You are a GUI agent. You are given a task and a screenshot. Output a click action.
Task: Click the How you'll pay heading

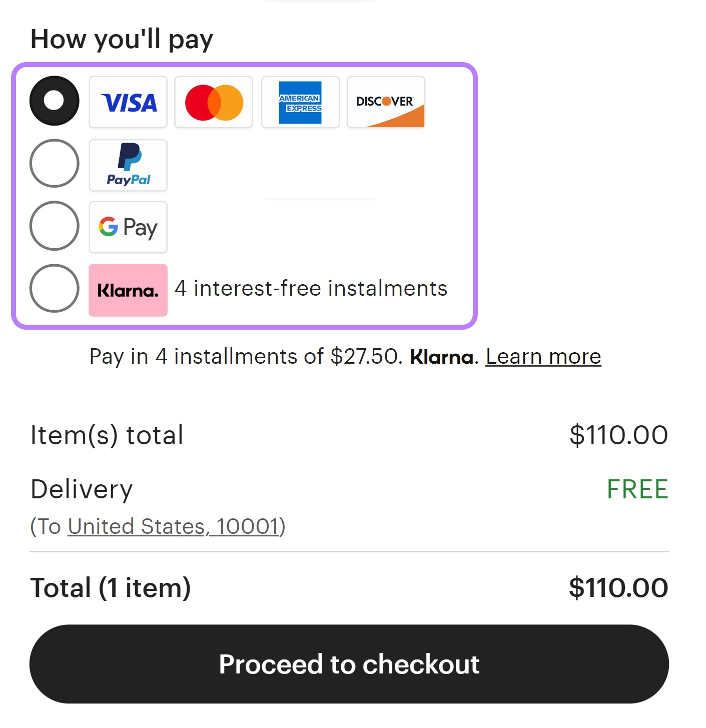[x=122, y=39]
